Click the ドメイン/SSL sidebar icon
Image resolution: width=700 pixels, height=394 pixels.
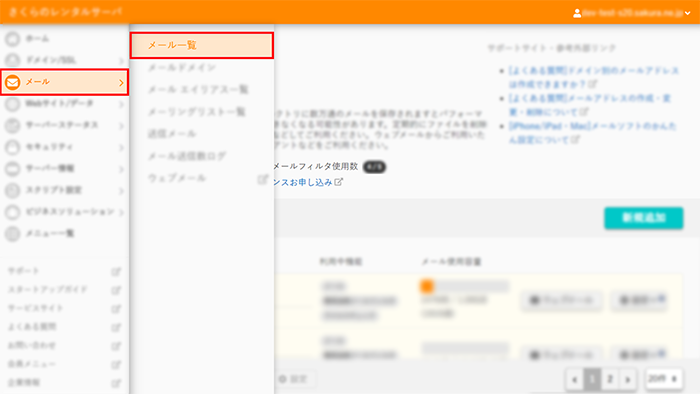coord(12,60)
